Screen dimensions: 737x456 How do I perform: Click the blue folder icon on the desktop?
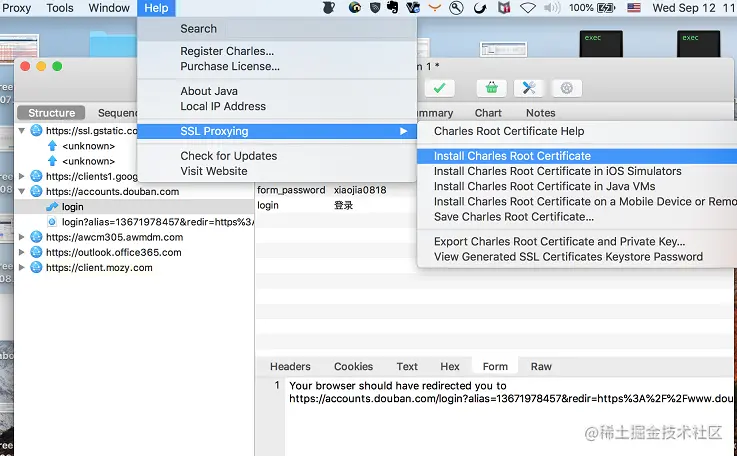click(x=113, y=44)
